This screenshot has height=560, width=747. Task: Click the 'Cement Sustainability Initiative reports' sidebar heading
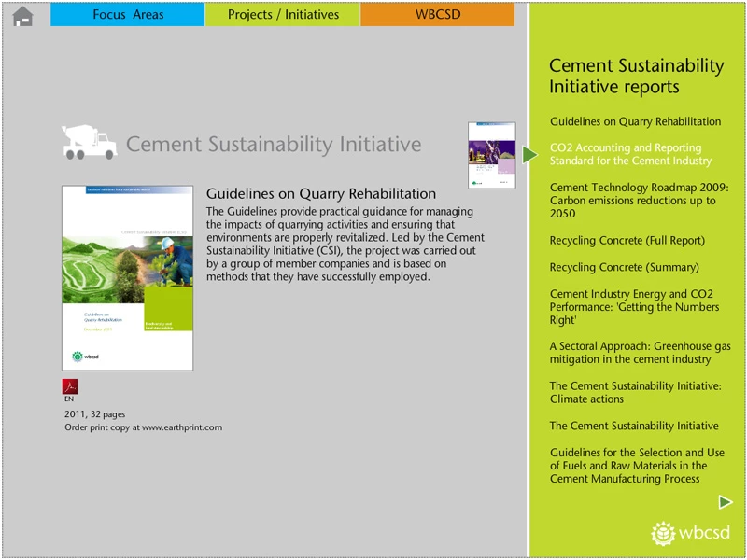pos(637,77)
